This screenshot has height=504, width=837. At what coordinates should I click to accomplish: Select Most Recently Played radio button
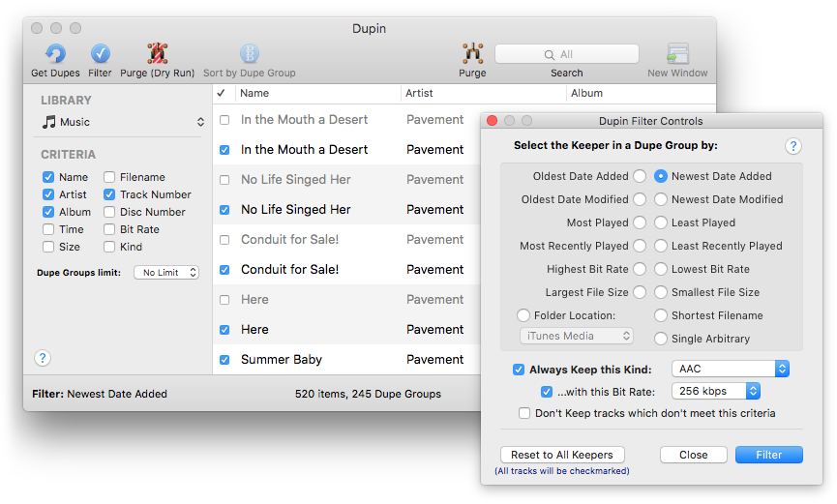(x=640, y=246)
